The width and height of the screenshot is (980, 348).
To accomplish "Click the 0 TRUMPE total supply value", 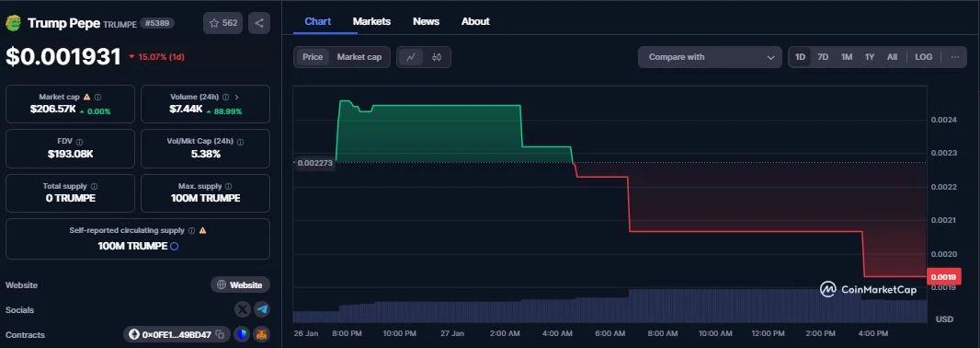I will coord(70,199).
